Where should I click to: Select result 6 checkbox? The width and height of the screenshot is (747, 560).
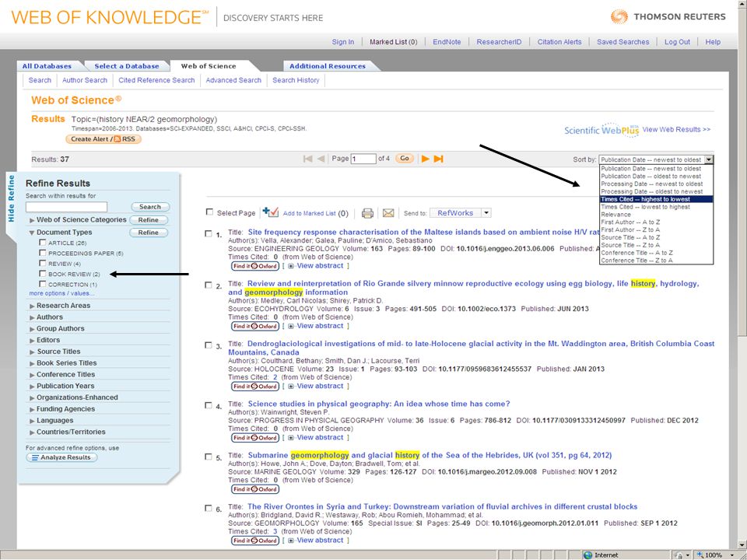coord(209,508)
